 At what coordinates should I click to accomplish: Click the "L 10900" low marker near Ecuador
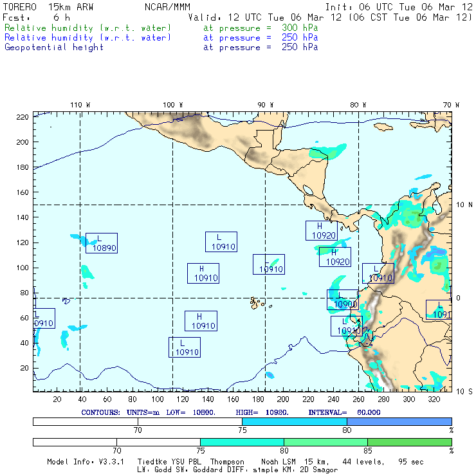tap(343, 300)
